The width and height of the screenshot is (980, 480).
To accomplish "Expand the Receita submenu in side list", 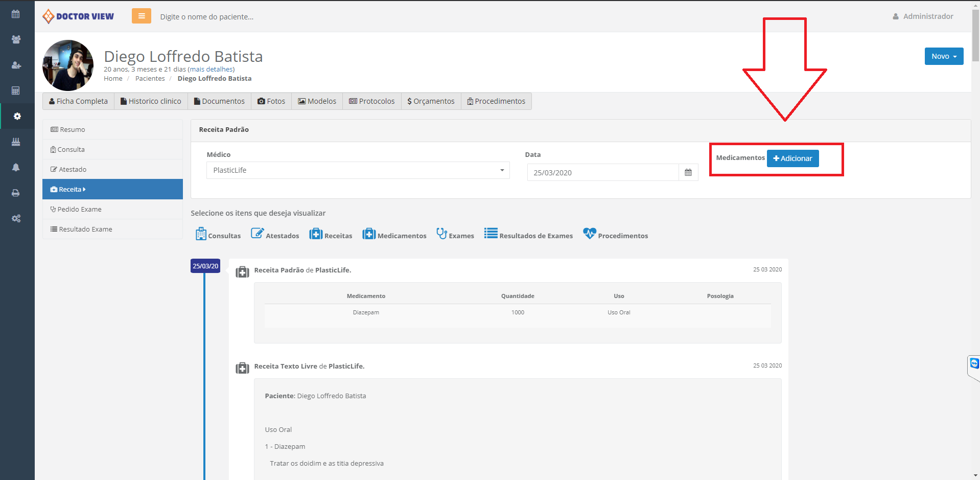I will coord(112,189).
